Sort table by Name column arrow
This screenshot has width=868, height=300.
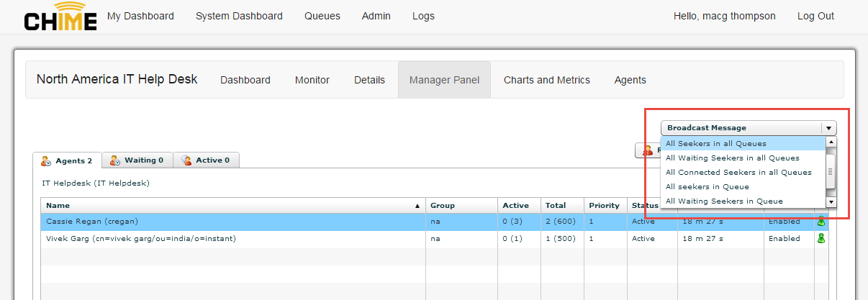click(x=417, y=206)
